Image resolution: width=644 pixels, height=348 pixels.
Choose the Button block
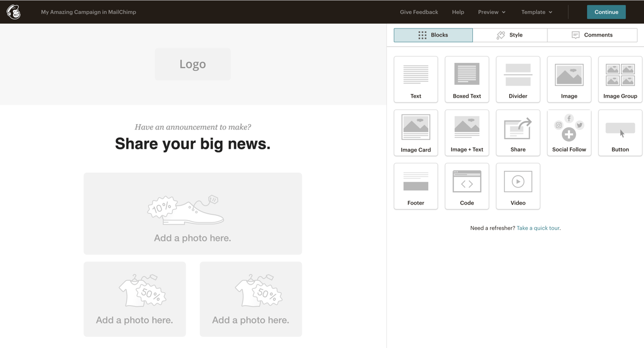click(x=620, y=133)
